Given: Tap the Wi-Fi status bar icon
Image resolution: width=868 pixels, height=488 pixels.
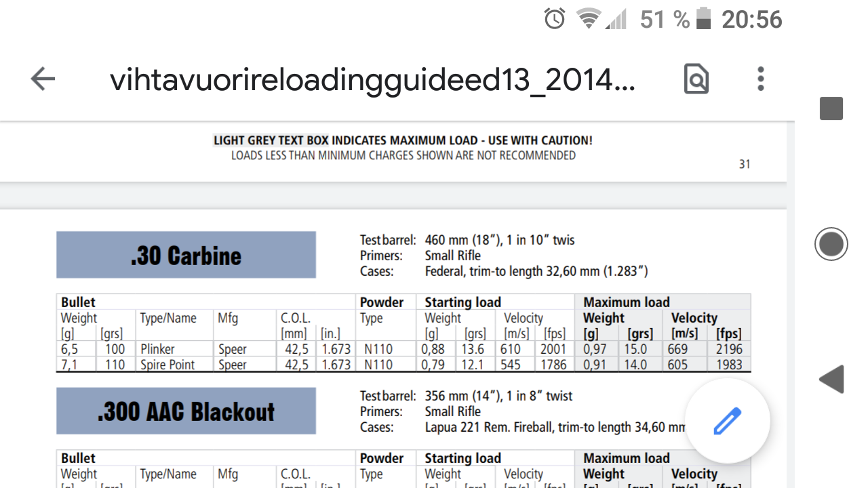Looking at the screenshot, I should click(x=589, y=19).
